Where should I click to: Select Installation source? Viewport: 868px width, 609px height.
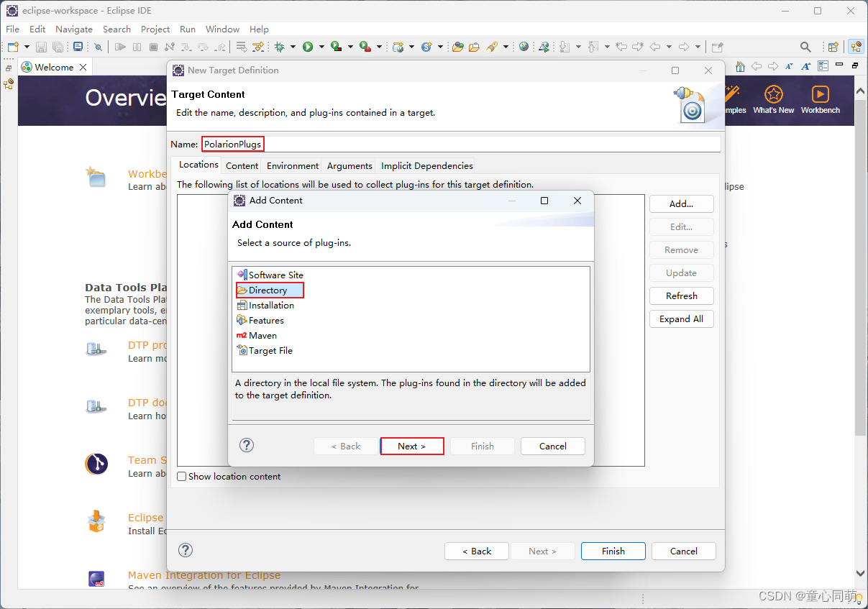265,305
